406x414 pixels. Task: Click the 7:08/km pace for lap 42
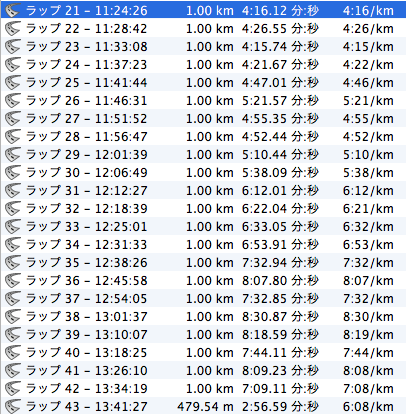point(368,389)
